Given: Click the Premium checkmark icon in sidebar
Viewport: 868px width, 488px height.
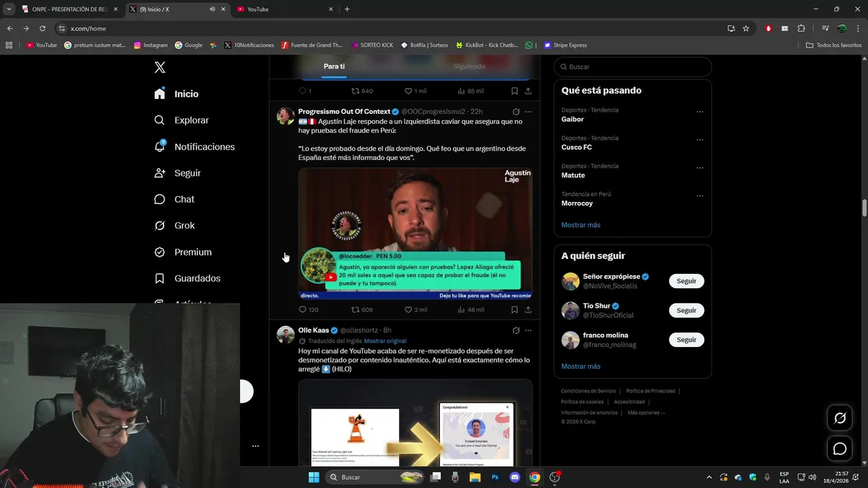Looking at the screenshot, I should tap(159, 252).
